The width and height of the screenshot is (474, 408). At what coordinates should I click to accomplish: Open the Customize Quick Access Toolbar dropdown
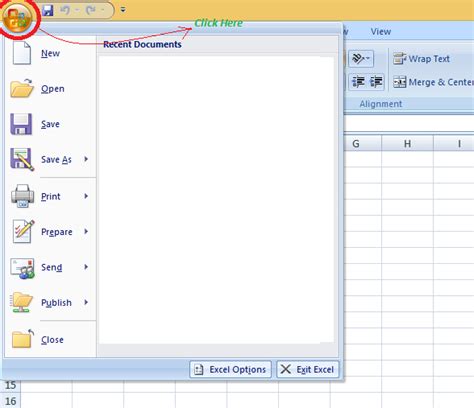(x=123, y=10)
